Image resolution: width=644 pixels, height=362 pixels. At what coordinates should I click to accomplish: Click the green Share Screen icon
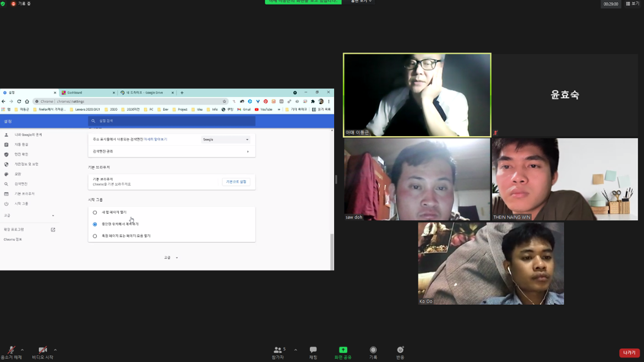pyautogui.click(x=343, y=350)
